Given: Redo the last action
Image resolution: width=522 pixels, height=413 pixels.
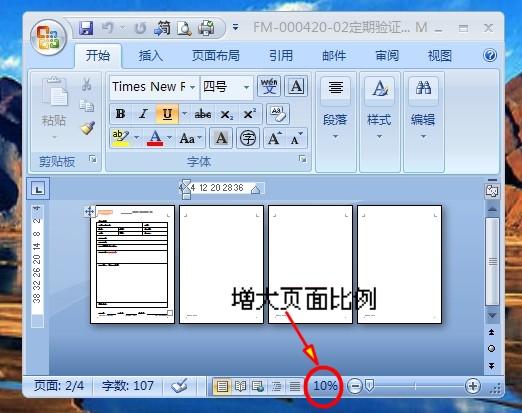Looking at the screenshot, I should (x=140, y=28).
